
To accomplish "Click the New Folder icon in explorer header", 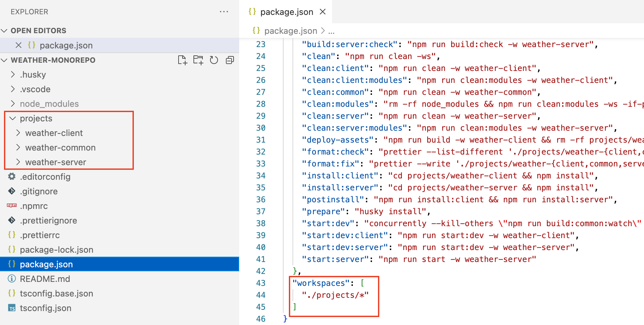I will (x=198, y=60).
